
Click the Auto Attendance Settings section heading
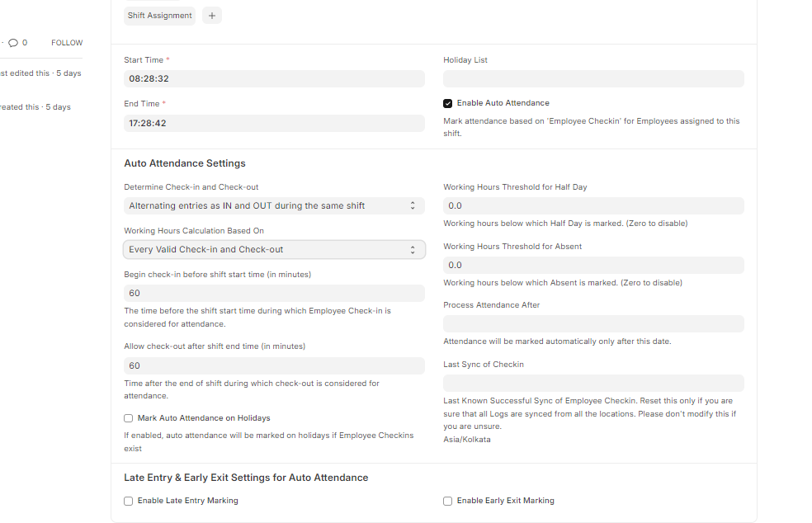pos(185,163)
